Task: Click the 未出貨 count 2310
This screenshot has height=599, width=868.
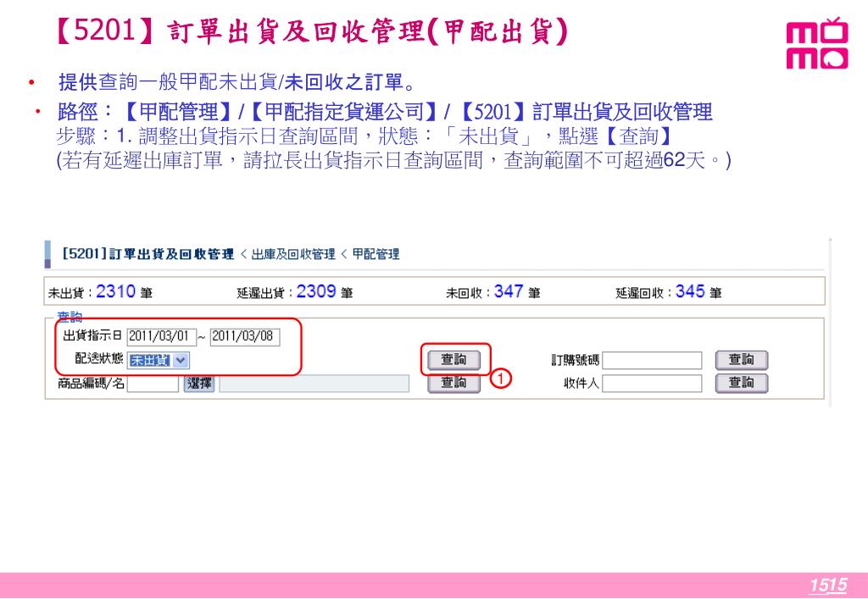Action: click(115, 291)
